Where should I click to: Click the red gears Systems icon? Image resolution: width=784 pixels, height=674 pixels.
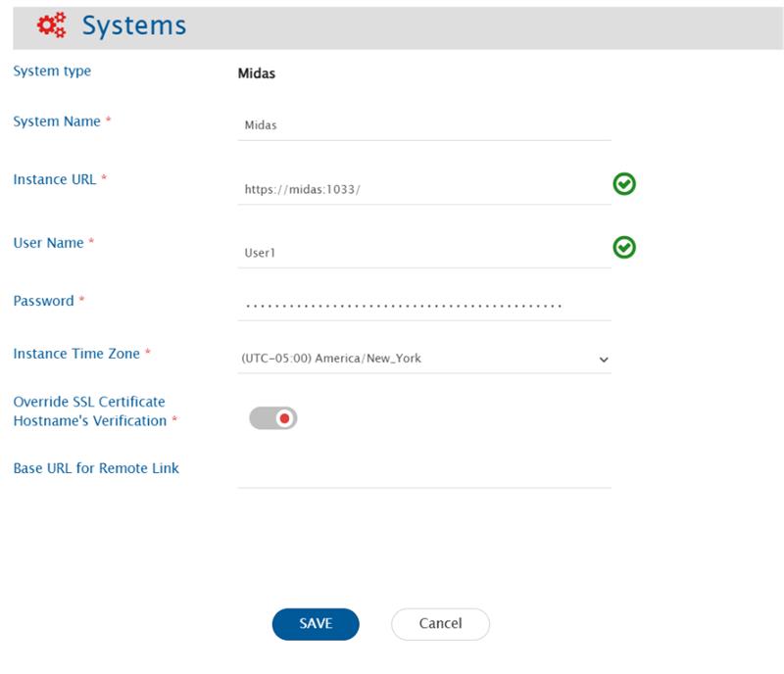[51, 25]
